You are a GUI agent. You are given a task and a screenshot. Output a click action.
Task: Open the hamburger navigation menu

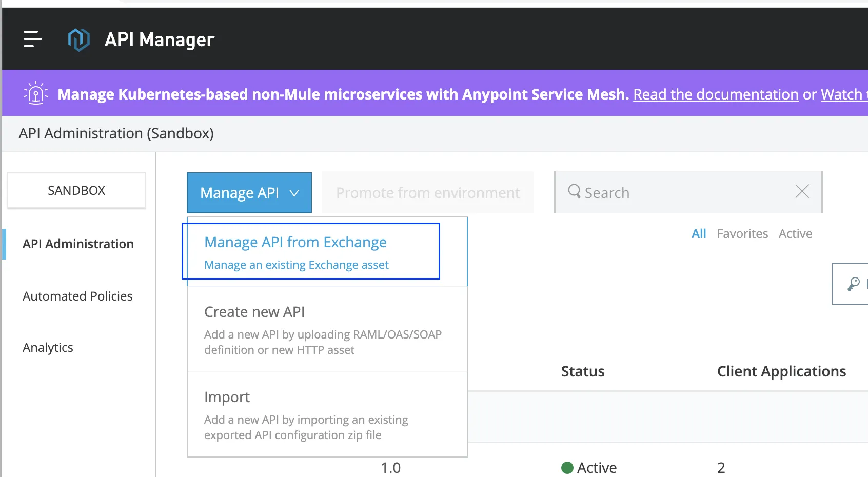click(x=32, y=39)
